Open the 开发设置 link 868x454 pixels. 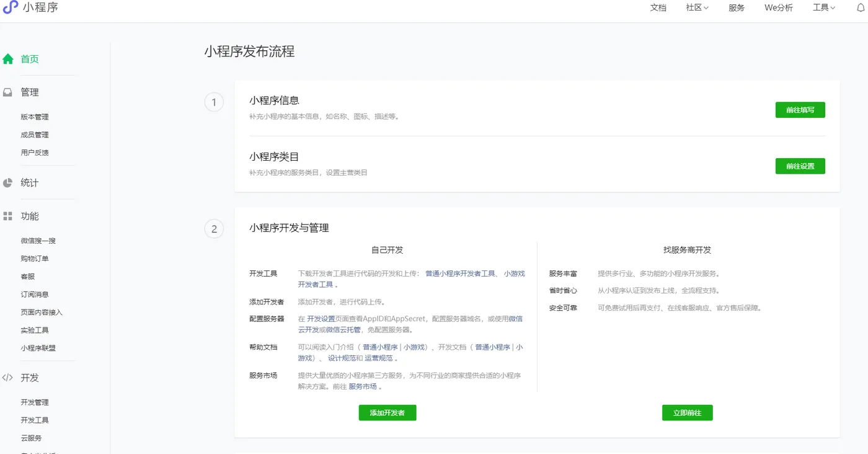pyautogui.click(x=321, y=319)
